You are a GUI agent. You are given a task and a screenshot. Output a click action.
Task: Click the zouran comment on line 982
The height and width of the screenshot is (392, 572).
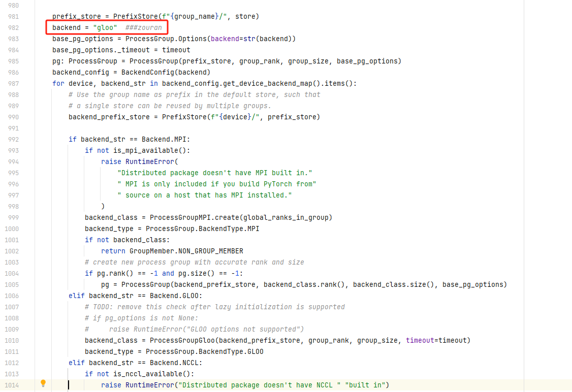pos(145,27)
